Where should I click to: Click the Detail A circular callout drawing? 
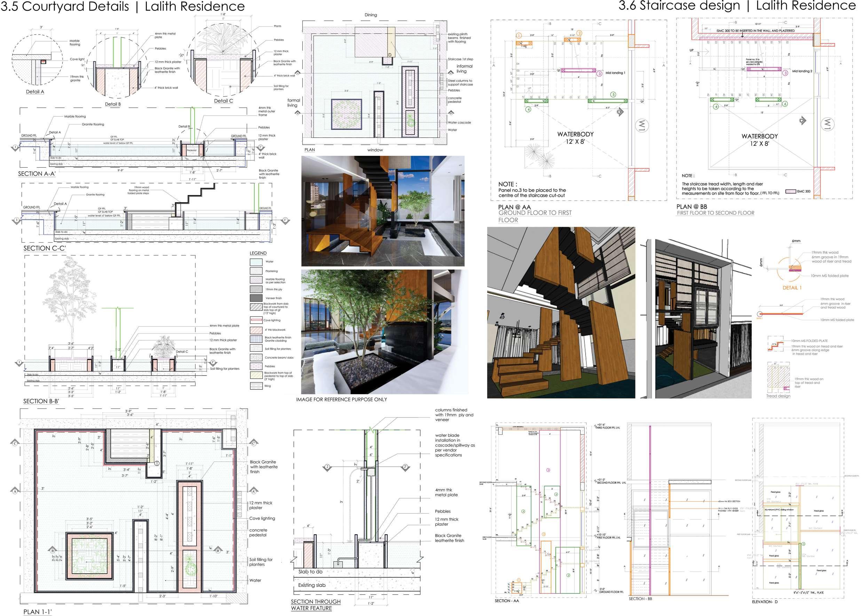pyautogui.click(x=37, y=61)
